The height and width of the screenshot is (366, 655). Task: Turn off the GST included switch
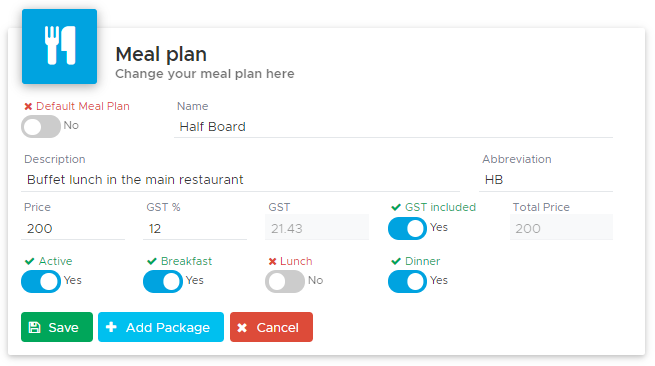(x=407, y=229)
